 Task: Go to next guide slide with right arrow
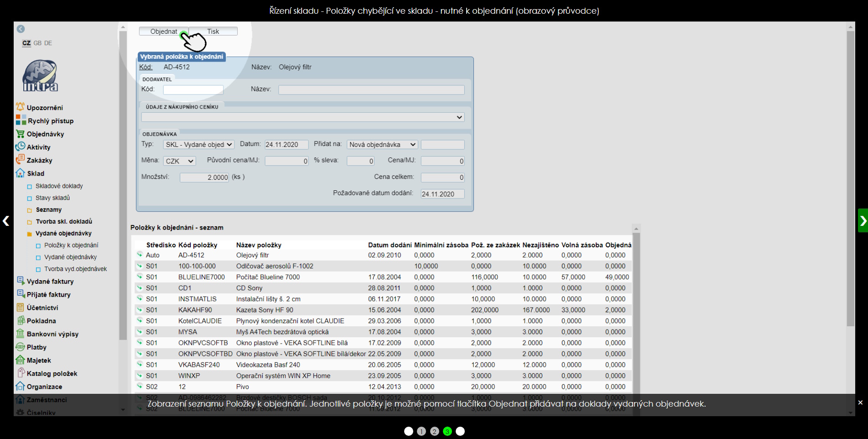tap(863, 221)
